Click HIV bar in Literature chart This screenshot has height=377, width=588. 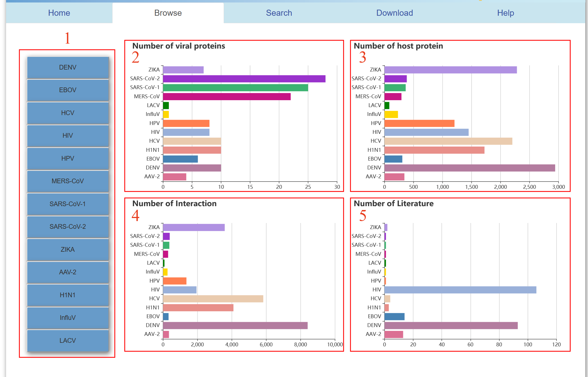click(x=460, y=290)
